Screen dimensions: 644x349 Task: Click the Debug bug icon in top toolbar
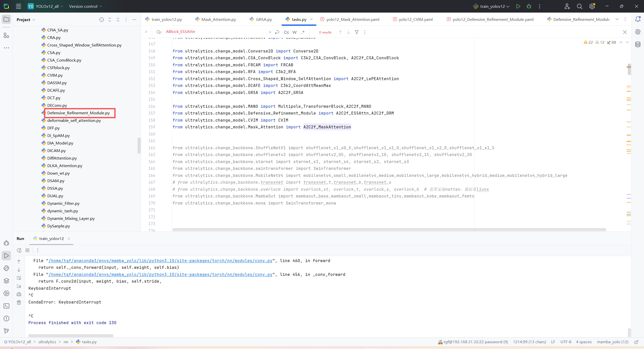[x=529, y=6]
